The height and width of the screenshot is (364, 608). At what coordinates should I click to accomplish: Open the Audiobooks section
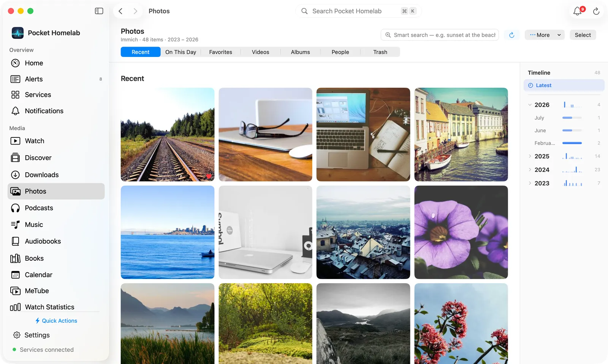point(56,241)
